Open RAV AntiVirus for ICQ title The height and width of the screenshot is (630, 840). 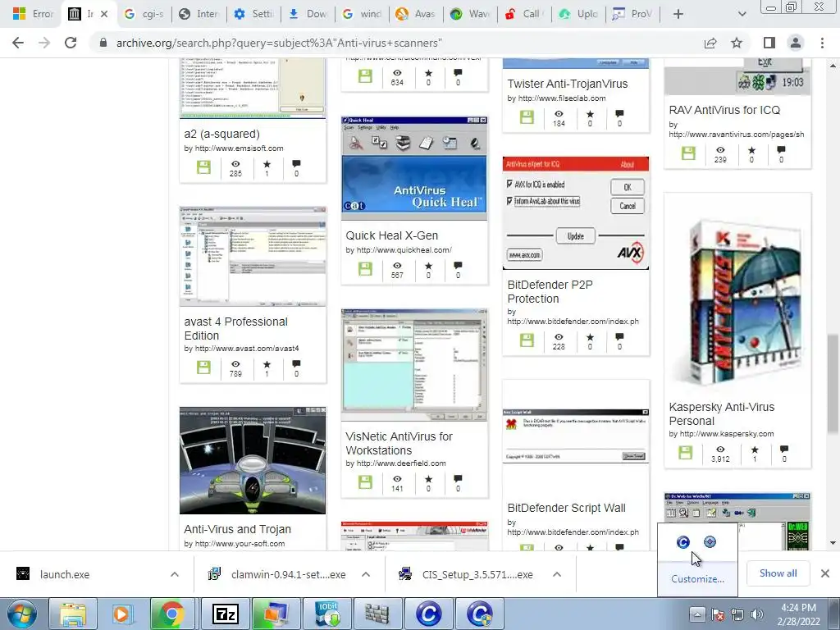[x=724, y=110]
